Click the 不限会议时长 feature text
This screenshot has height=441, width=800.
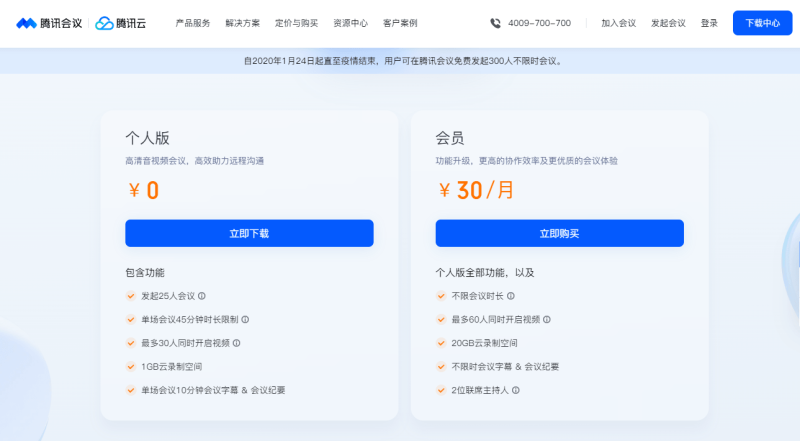click(478, 296)
